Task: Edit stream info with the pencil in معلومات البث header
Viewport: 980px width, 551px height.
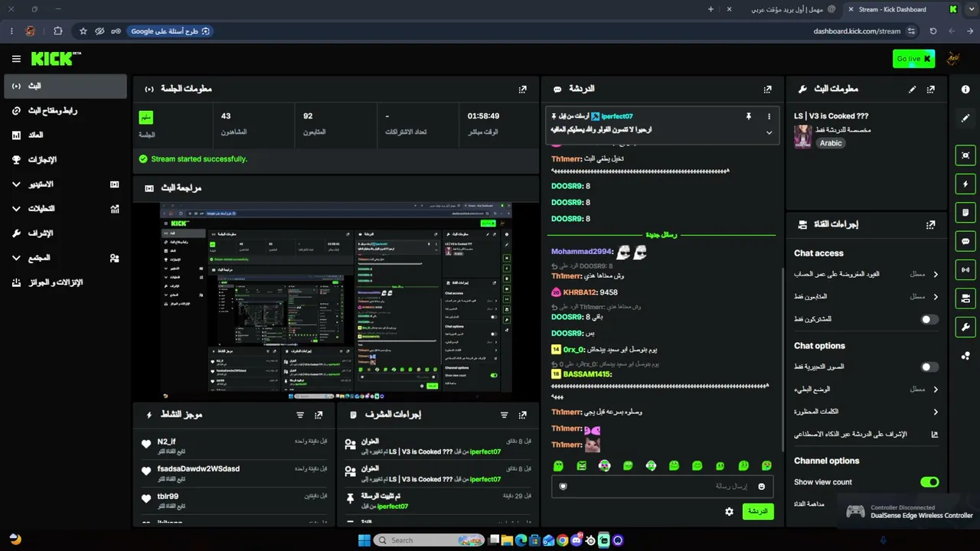Action: point(912,89)
